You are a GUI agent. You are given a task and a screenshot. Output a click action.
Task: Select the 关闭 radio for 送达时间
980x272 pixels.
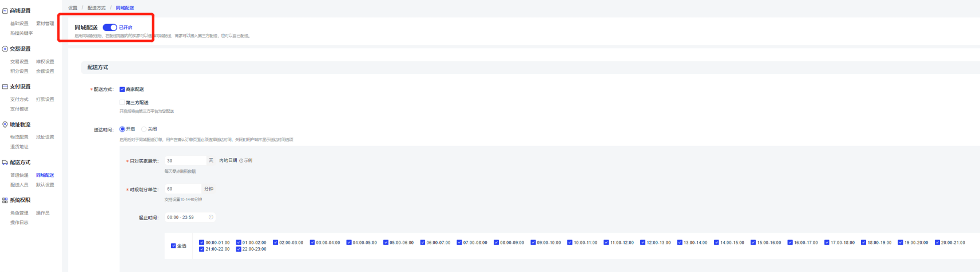coord(144,129)
